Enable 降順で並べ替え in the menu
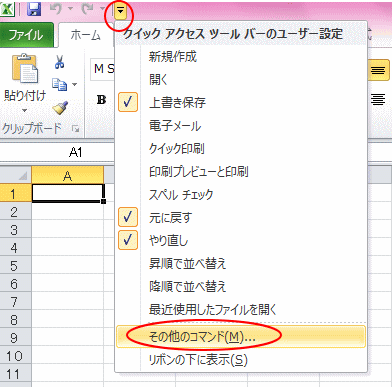 241,287
